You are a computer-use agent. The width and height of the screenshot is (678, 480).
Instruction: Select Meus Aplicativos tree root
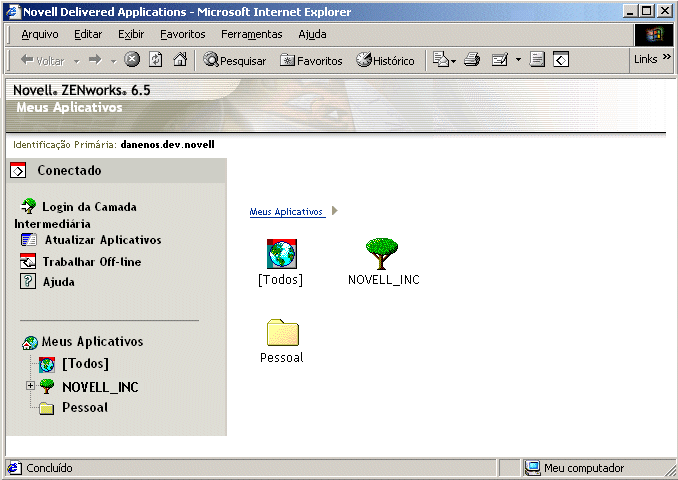click(92, 342)
